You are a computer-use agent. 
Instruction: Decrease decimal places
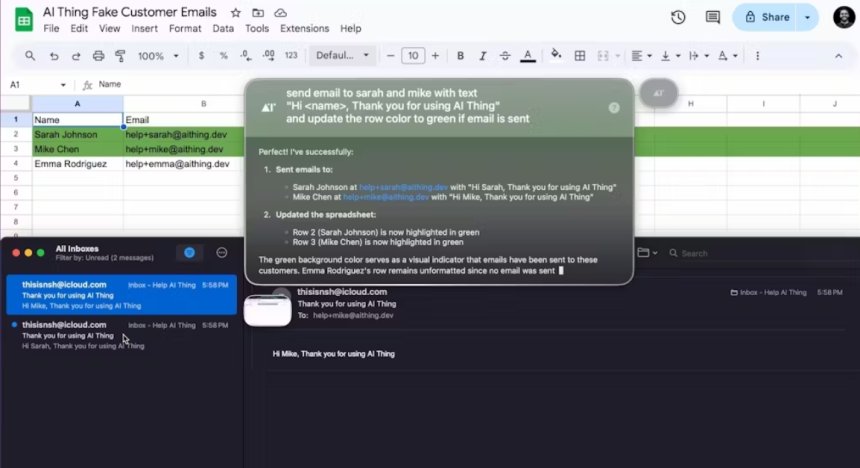pyautogui.click(x=246, y=55)
